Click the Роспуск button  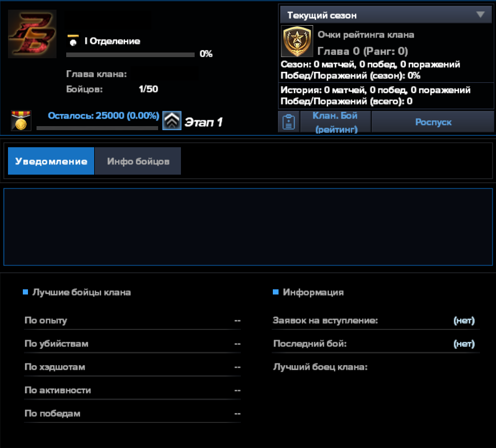433,122
